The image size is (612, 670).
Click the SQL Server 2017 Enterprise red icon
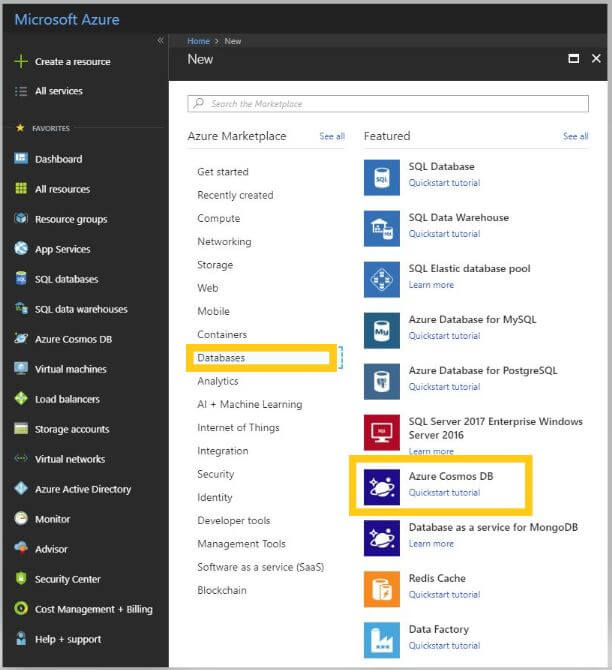tap(382, 432)
